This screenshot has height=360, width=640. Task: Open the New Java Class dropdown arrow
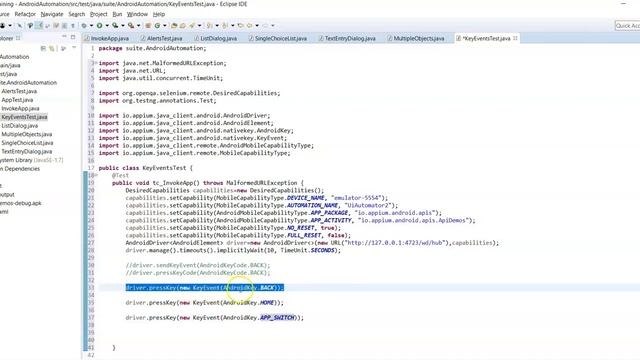tap(165, 26)
